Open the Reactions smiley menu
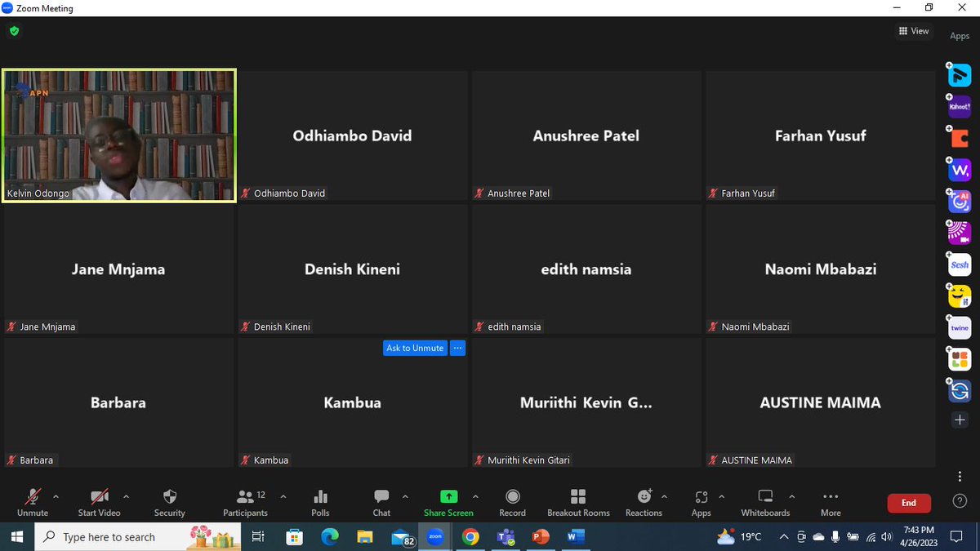980x551 pixels. pyautogui.click(x=644, y=502)
